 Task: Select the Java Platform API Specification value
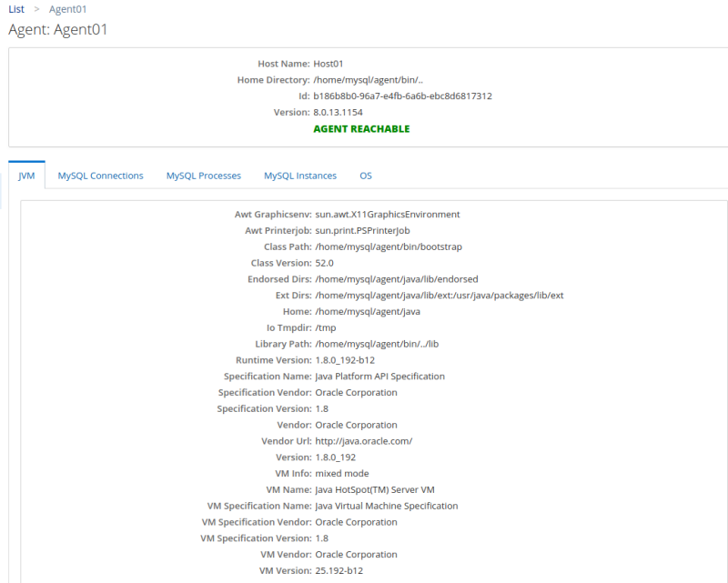coord(379,377)
